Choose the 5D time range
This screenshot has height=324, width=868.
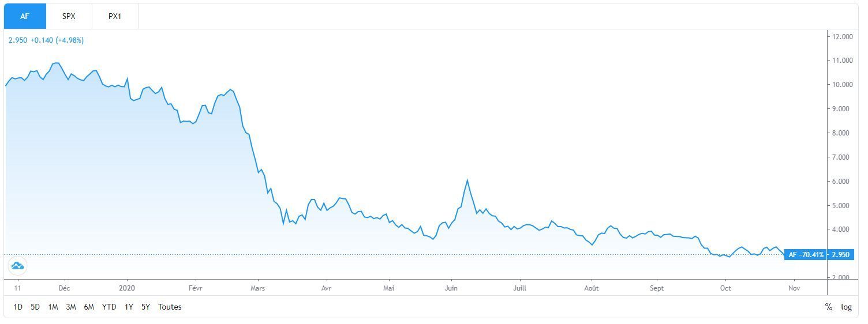pyautogui.click(x=35, y=307)
